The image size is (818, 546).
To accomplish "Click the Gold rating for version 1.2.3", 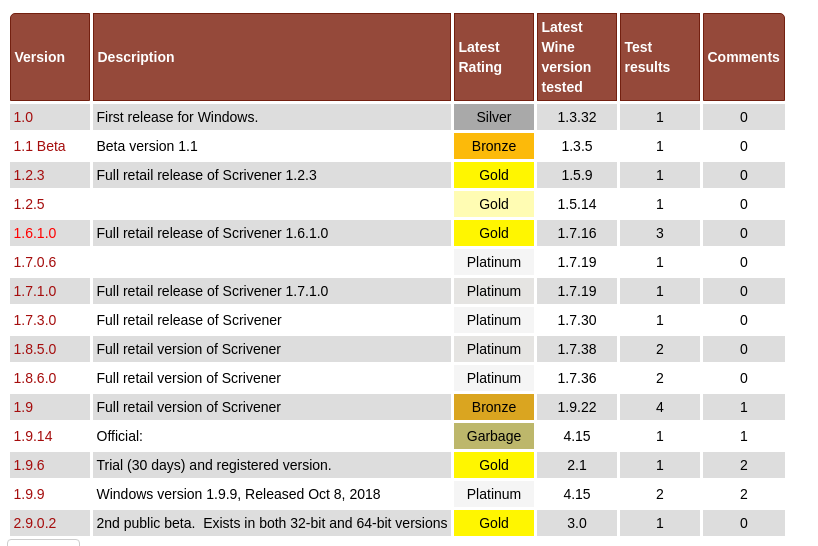I will point(494,175).
